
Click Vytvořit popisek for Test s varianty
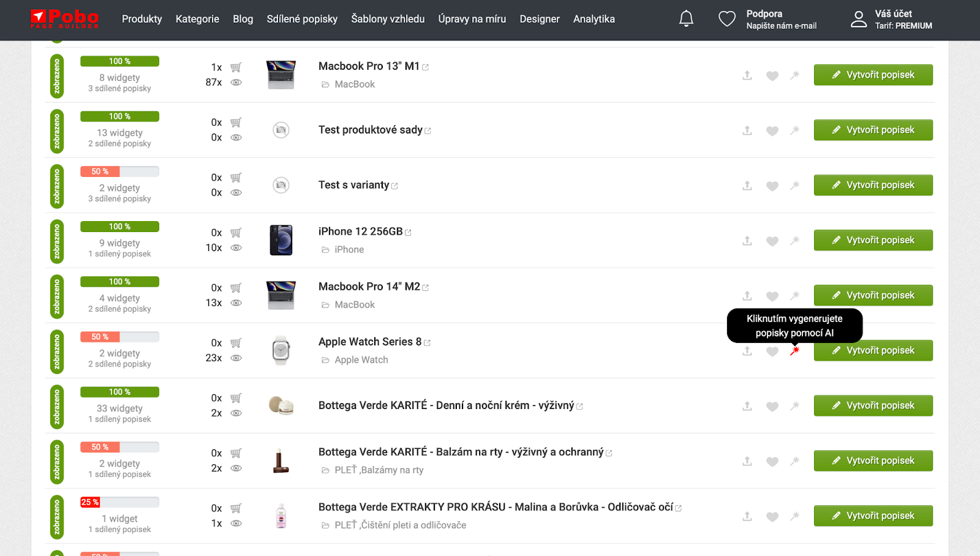pyautogui.click(x=873, y=185)
